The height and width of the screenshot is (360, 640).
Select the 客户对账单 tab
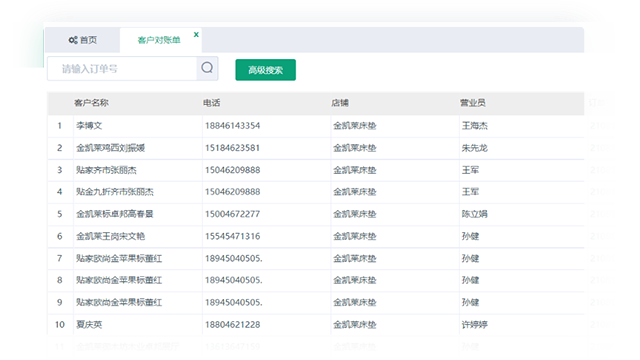click(159, 40)
